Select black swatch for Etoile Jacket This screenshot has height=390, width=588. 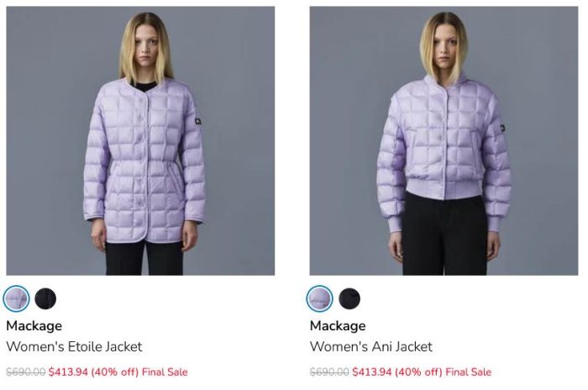[45, 298]
